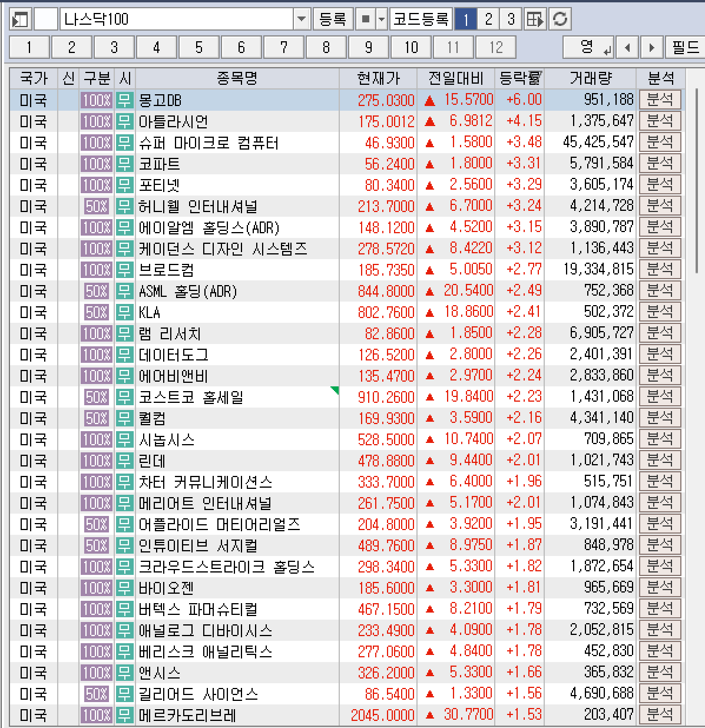The image size is (705, 728).
Task: Click the right arrow field scroll button
Action: pyautogui.click(x=651, y=47)
